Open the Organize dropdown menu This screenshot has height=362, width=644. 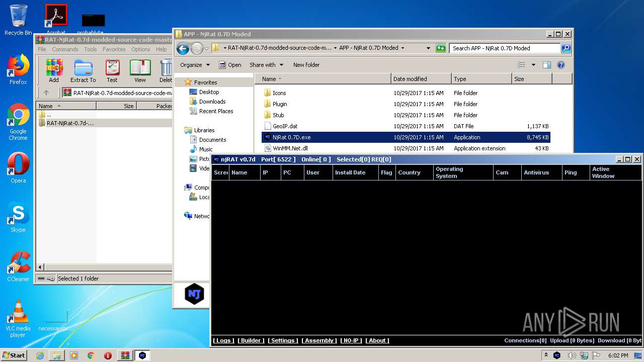pyautogui.click(x=195, y=65)
